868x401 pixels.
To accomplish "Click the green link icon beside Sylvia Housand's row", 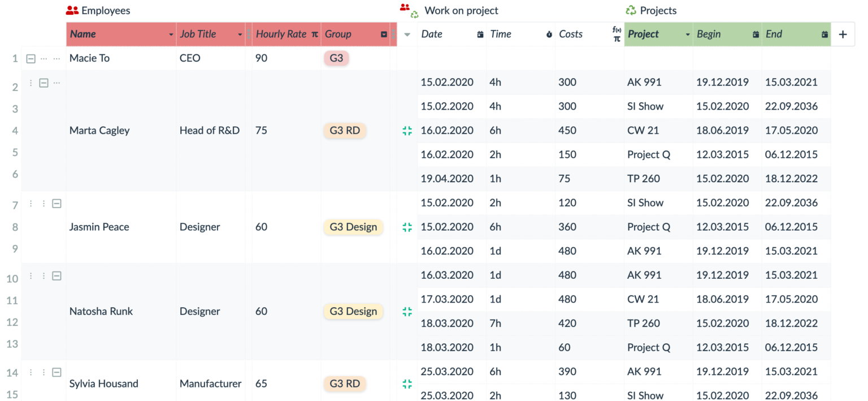I will point(407,383).
